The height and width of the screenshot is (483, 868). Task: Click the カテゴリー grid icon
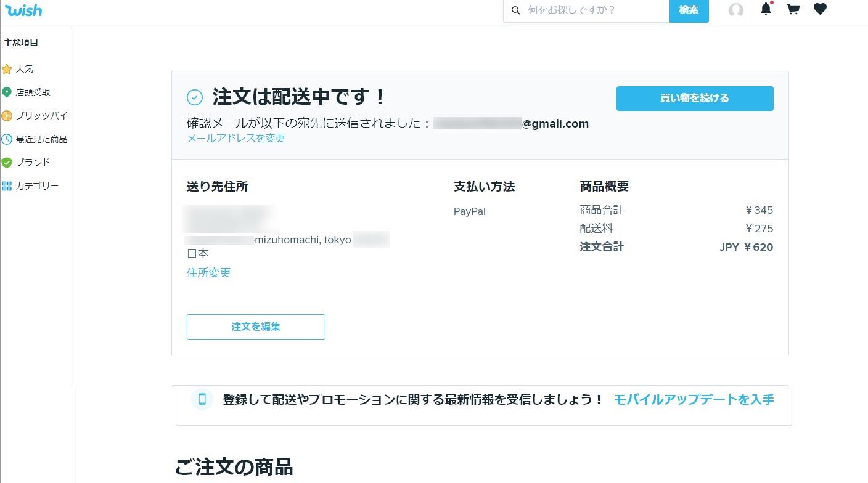coord(7,186)
